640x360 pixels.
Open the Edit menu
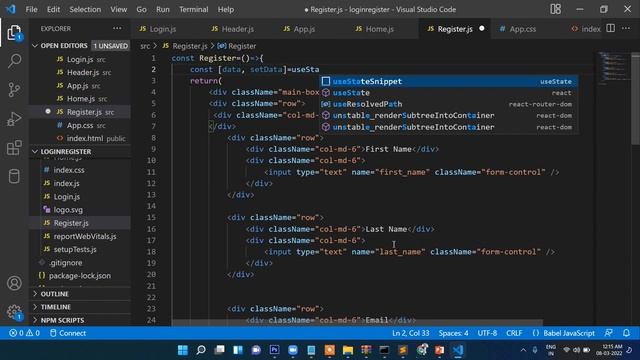coord(53,9)
